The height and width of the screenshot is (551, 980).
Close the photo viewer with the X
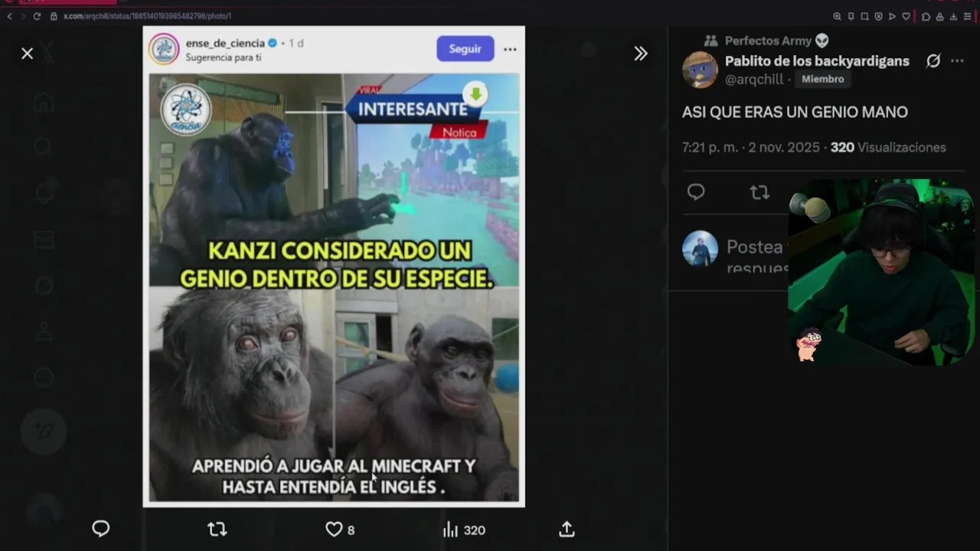[27, 53]
